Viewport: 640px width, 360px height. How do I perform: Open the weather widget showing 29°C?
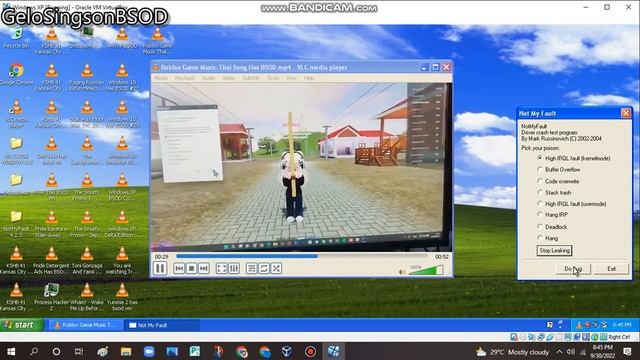pyautogui.click(x=512, y=352)
